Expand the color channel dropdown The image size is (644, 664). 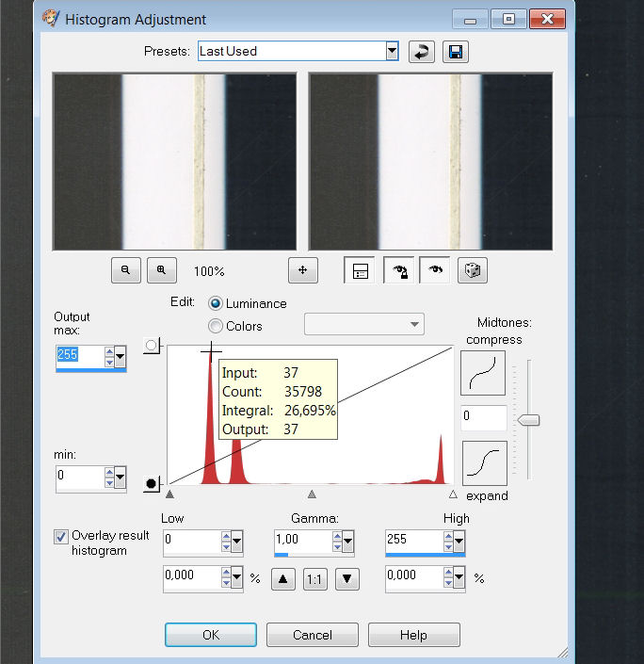click(414, 325)
